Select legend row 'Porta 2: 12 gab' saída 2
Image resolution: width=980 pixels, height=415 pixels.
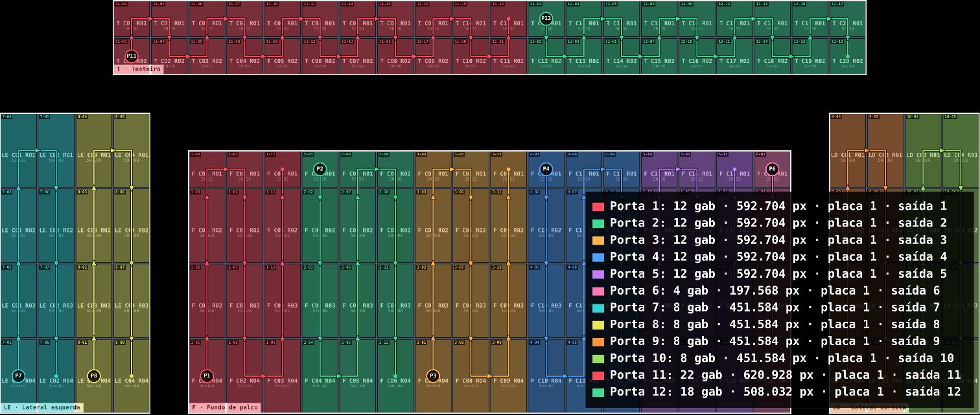(770, 223)
